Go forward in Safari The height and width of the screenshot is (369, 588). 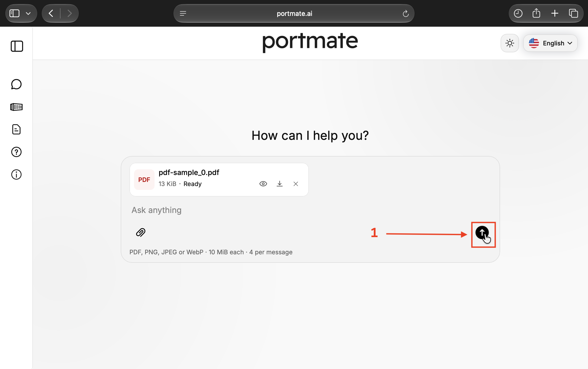[69, 13]
